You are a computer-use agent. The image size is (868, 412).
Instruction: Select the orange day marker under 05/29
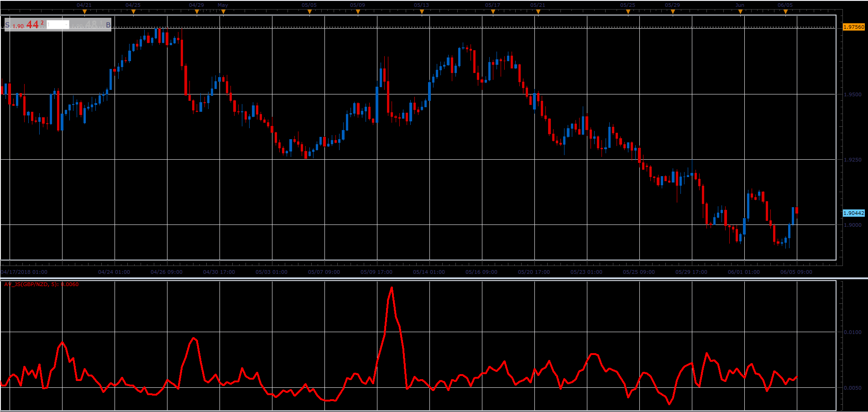coord(673,12)
